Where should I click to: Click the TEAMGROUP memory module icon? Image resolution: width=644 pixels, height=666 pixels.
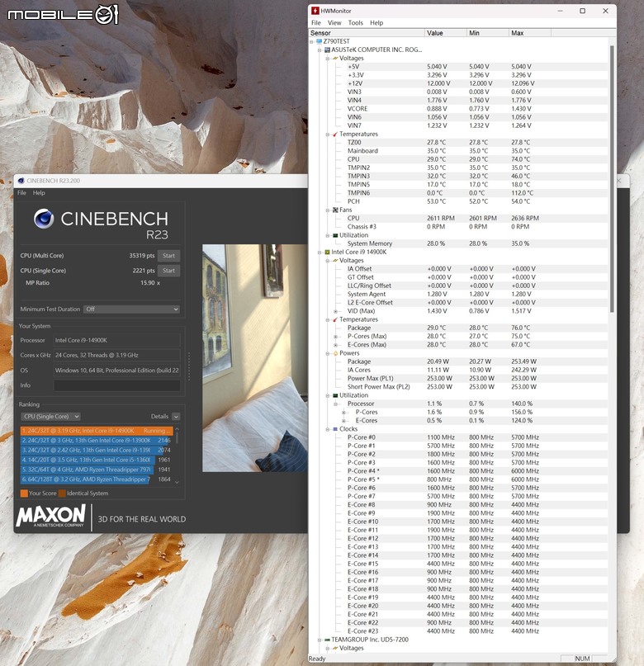tap(327, 640)
